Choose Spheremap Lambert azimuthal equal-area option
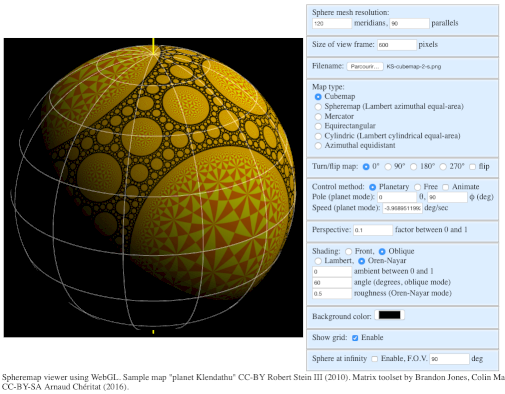Screen dimensions: 505x394 [318, 106]
